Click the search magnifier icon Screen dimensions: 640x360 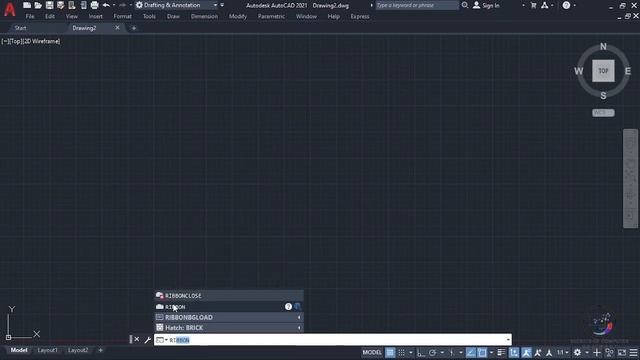[465, 5]
